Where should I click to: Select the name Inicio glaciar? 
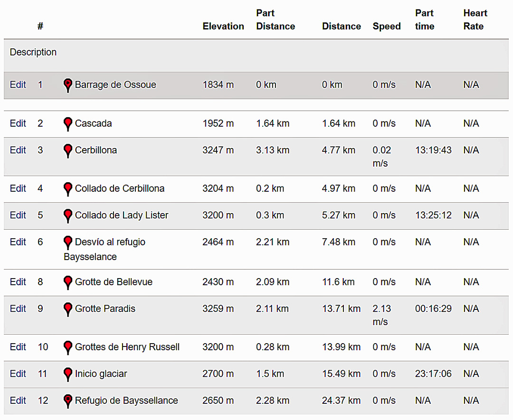(101, 373)
